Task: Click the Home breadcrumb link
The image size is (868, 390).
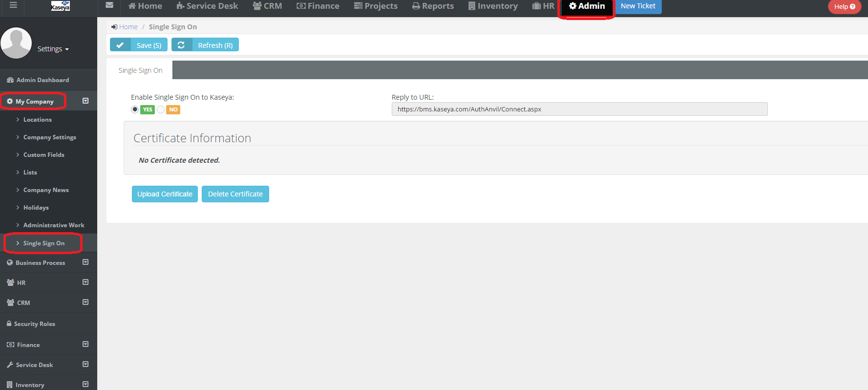Action: (x=128, y=27)
